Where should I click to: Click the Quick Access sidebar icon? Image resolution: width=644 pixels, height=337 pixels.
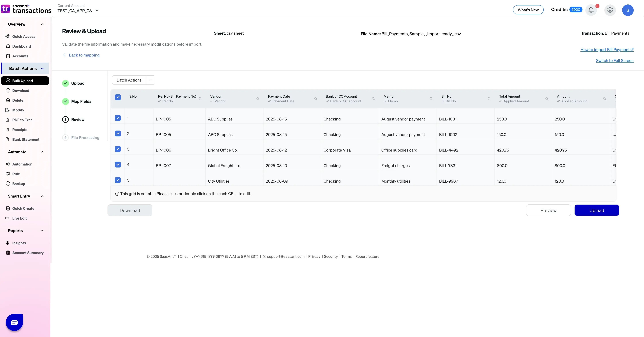(8, 37)
